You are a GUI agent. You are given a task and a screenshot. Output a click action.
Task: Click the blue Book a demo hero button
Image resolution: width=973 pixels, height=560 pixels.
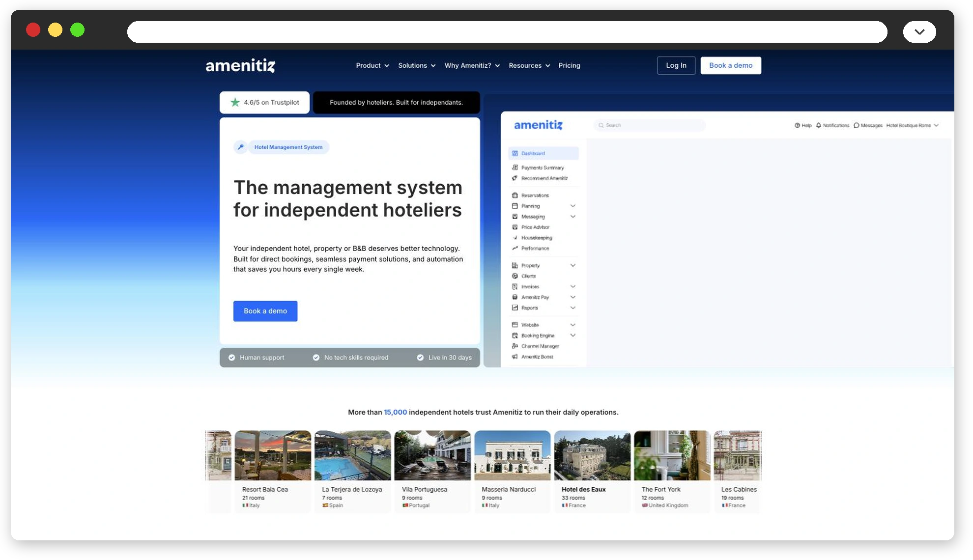coord(265,311)
